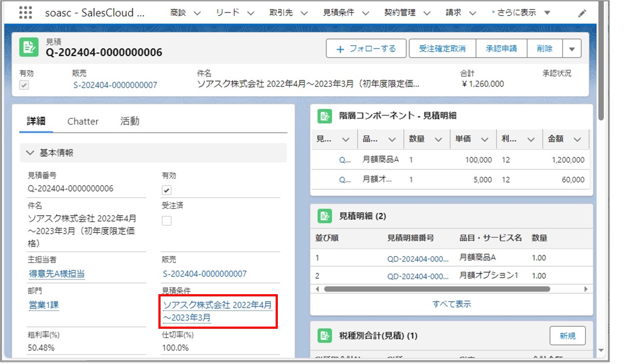Screen dimensions: 632x364
Task: Open 金額 column menu chevron
Action: (x=577, y=139)
